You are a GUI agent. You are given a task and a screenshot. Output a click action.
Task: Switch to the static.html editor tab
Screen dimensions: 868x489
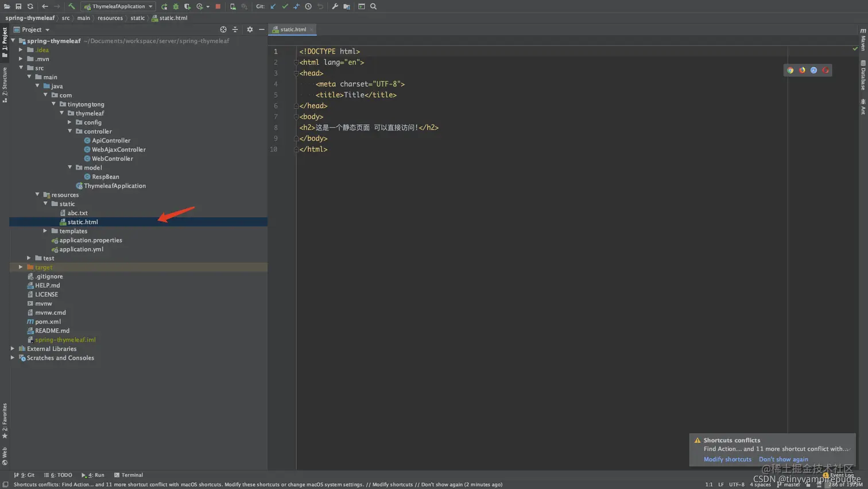coord(293,29)
